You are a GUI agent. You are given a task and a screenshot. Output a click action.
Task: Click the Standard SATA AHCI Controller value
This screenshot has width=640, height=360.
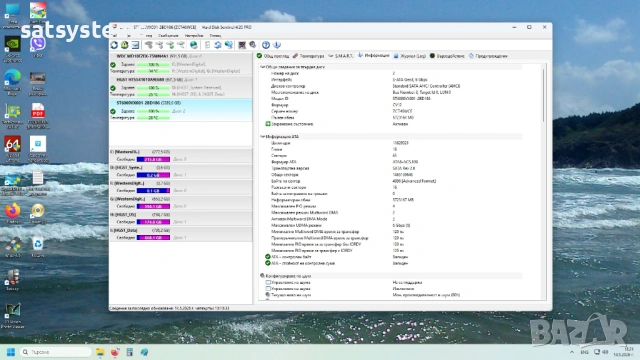pos(426,86)
